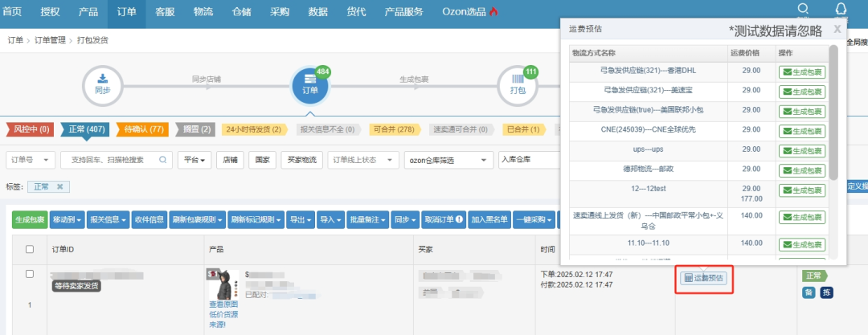Click the popup's vertical scrollbar thumb
Screen dimensions: 868x335
833,112
